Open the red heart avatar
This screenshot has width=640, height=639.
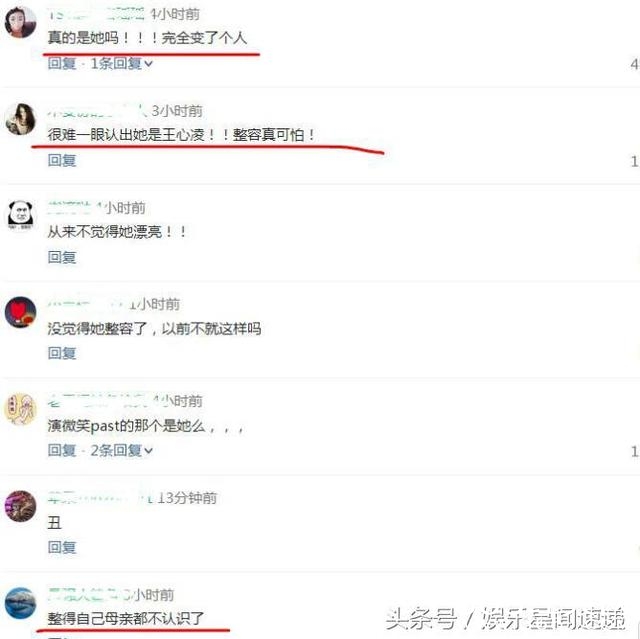point(20,312)
